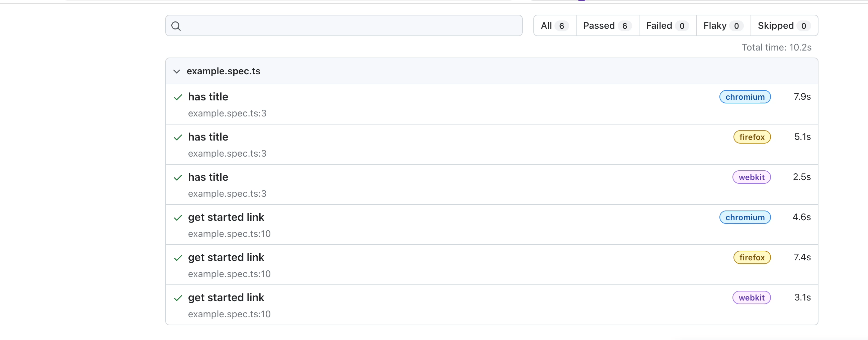Click example.spec.ts:10 path under firefox test
The image size is (868, 340).
pos(229,274)
